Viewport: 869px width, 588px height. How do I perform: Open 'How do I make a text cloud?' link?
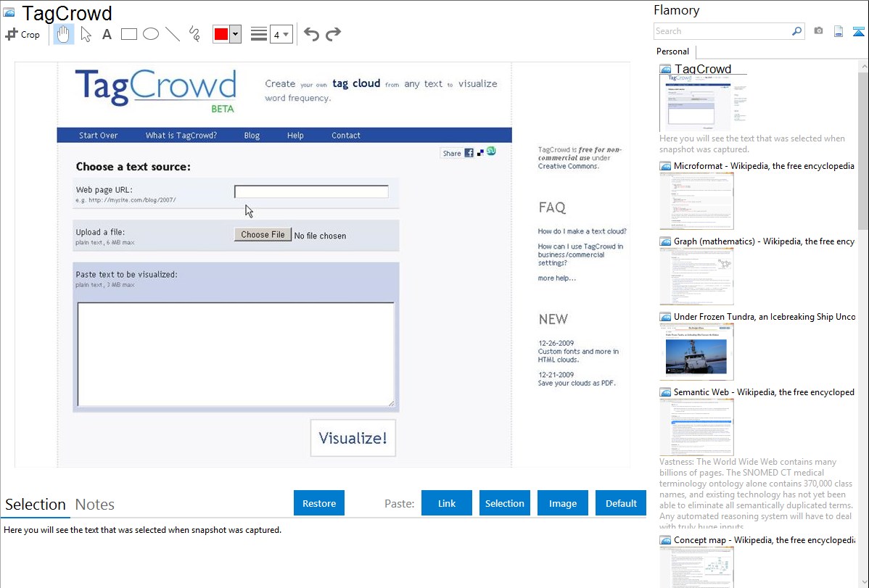[x=582, y=231]
